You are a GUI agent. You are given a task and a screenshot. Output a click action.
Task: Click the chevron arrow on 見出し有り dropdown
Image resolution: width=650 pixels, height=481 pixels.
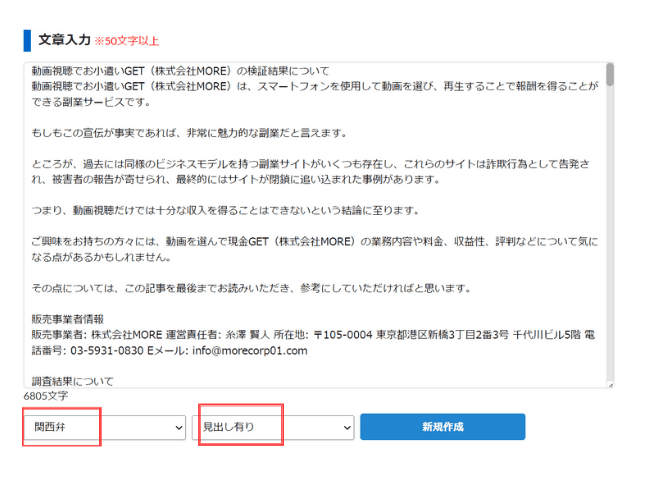click(346, 428)
